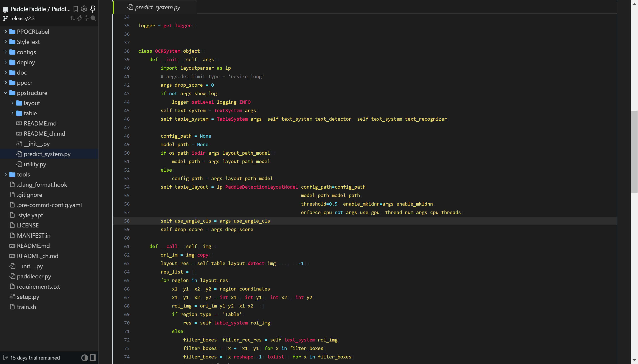The image size is (638, 364).
Task: Expand the tools folder
Action: tap(6, 174)
